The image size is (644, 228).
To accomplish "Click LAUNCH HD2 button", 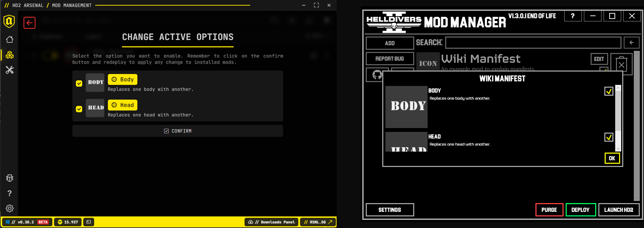I will (619, 210).
